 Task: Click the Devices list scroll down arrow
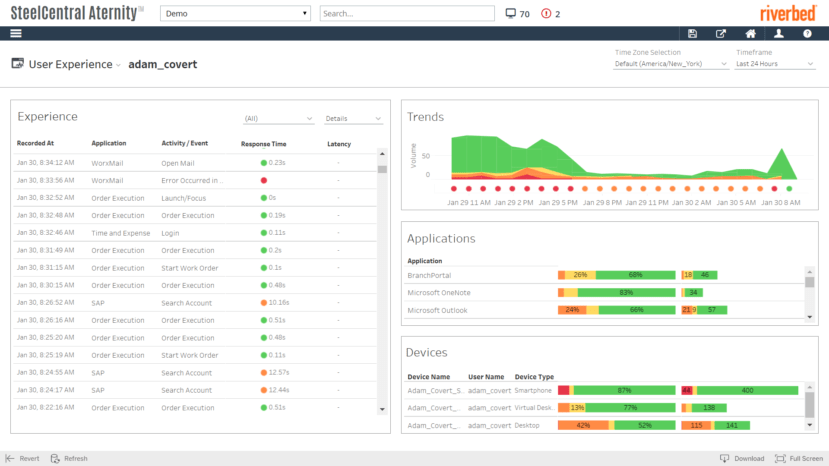tap(809, 425)
